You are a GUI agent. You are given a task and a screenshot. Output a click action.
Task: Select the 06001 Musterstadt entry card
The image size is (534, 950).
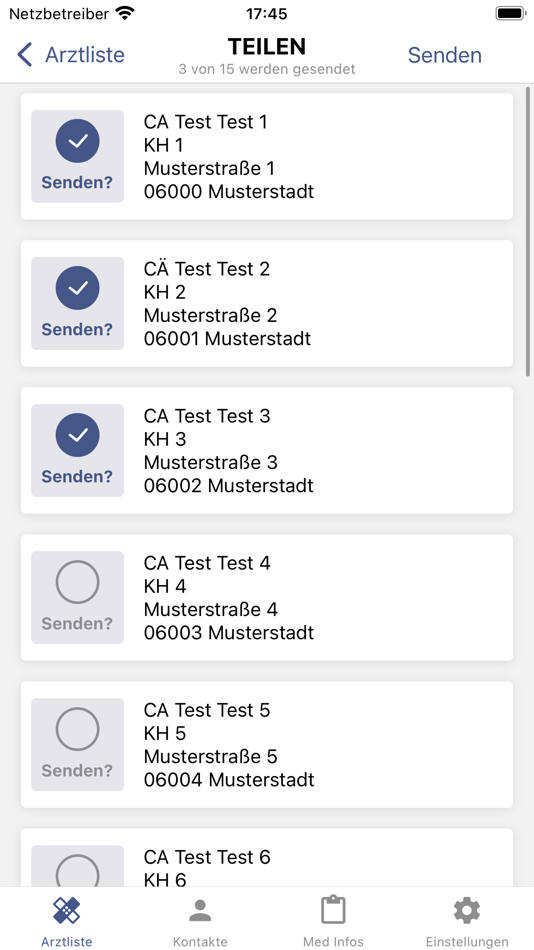[x=267, y=304]
